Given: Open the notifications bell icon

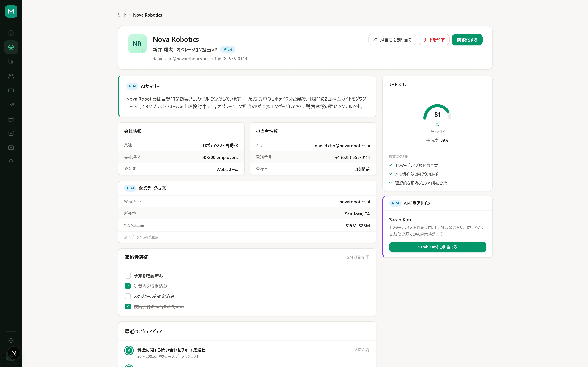Looking at the screenshot, I should tap(11, 162).
